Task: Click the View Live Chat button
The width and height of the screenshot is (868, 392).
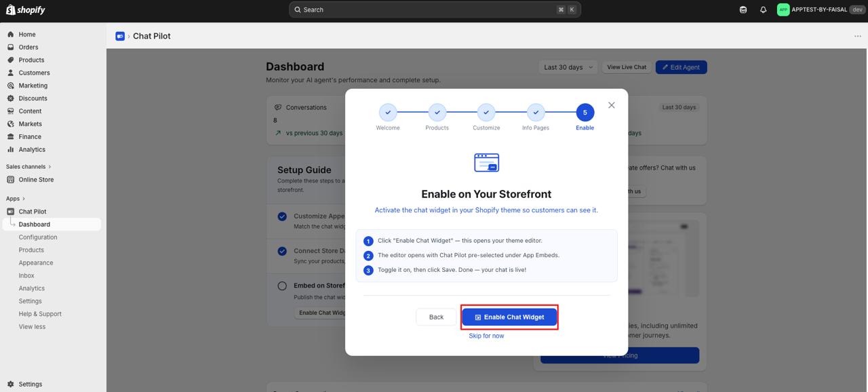Action: pyautogui.click(x=627, y=67)
